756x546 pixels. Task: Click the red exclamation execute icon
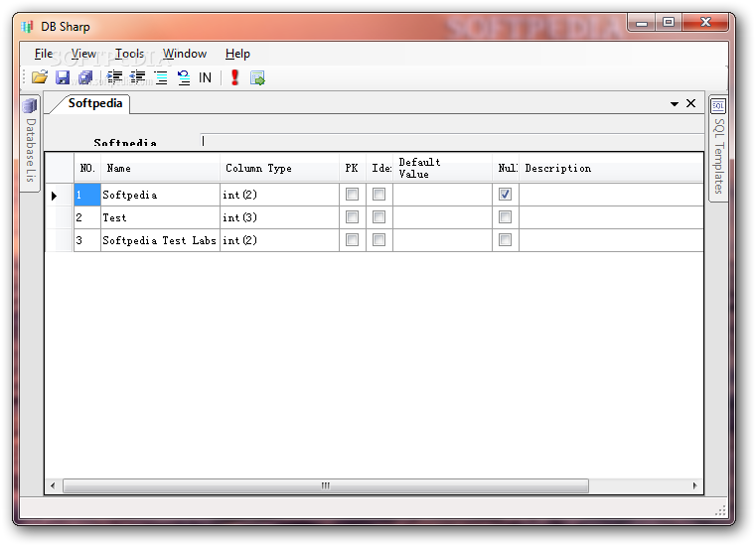pyautogui.click(x=234, y=77)
